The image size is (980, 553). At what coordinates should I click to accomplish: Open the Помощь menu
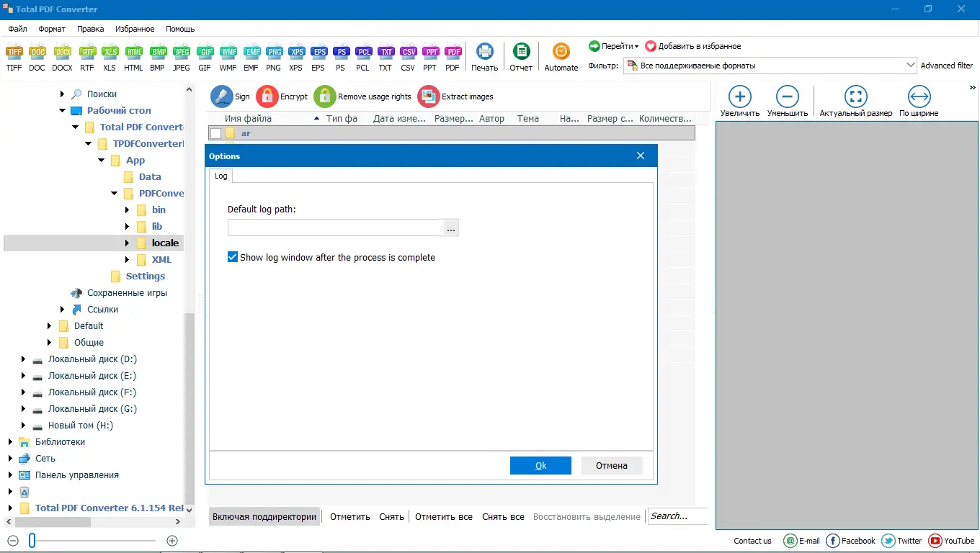click(180, 29)
